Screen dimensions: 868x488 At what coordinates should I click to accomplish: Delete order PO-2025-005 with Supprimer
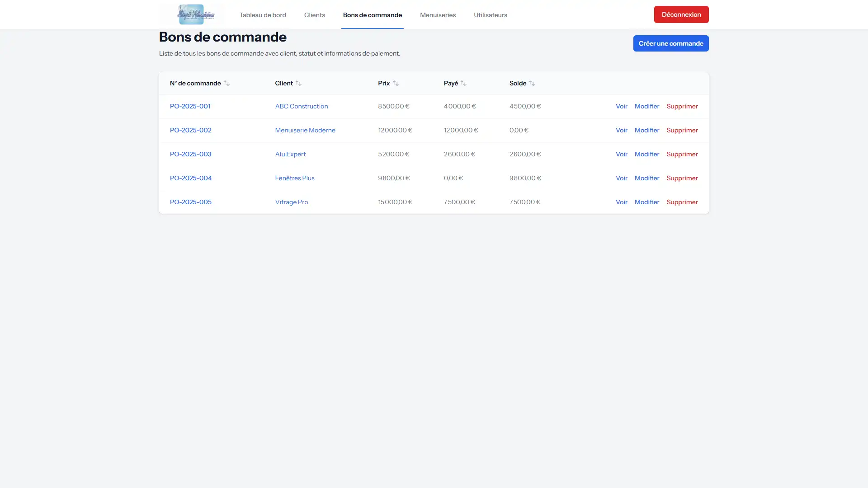(682, 202)
